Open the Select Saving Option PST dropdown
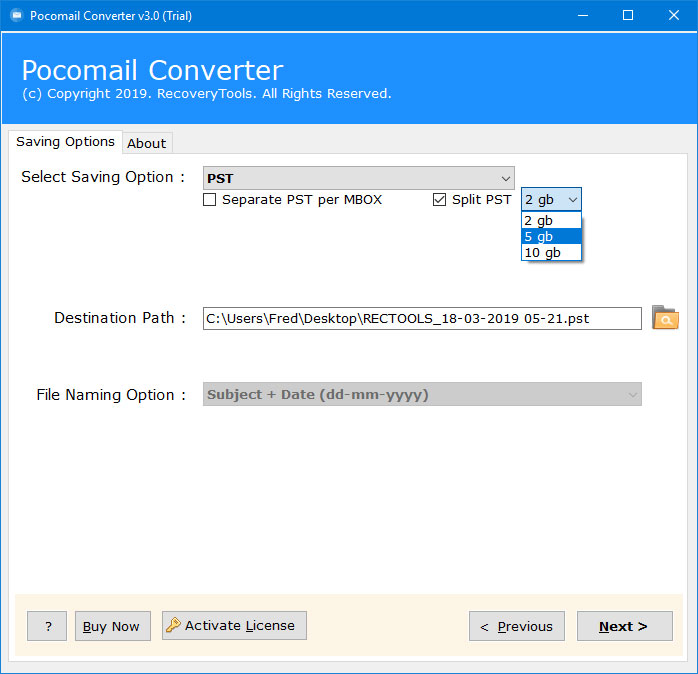The width and height of the screenshot is (698, 674). tap(358, 179)
